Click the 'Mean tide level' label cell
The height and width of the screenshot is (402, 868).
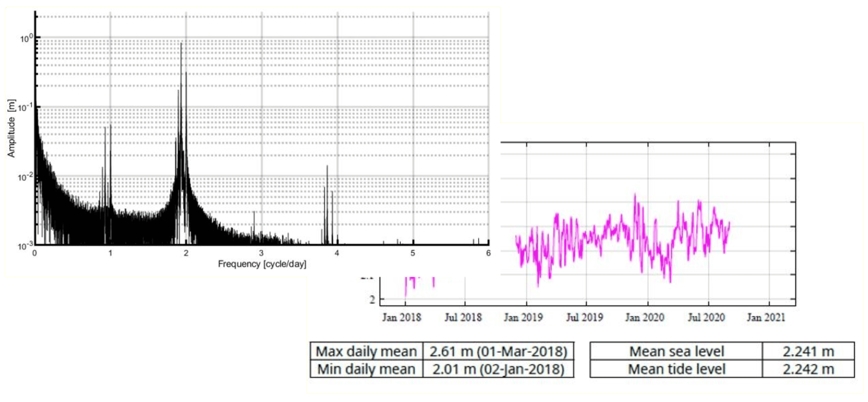(676, 369)
